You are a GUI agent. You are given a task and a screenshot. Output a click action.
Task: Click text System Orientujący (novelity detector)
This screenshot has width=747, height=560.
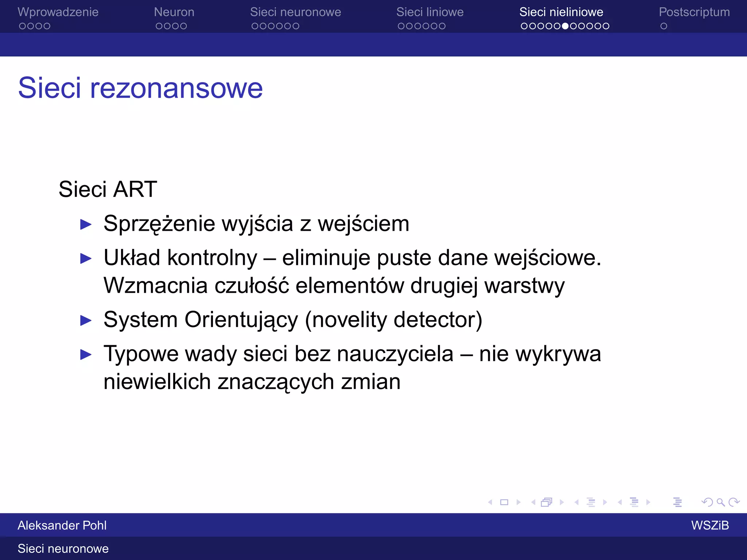tap(293, 320)
